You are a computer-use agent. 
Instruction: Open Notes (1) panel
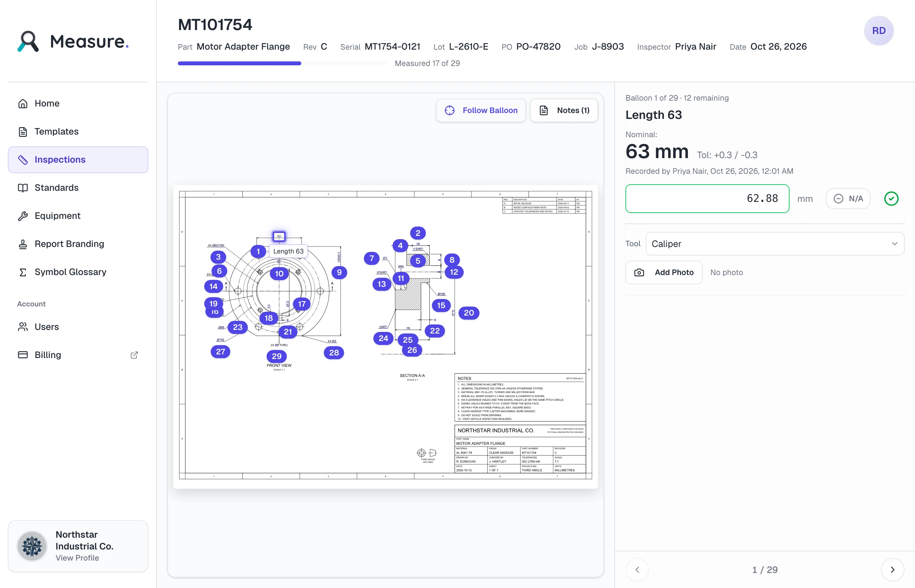coord(564,110)
